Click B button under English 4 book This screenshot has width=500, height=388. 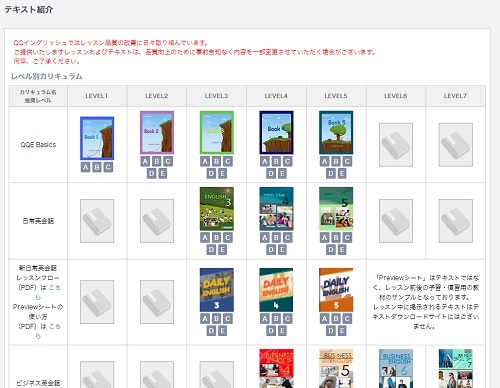(276, 237)
